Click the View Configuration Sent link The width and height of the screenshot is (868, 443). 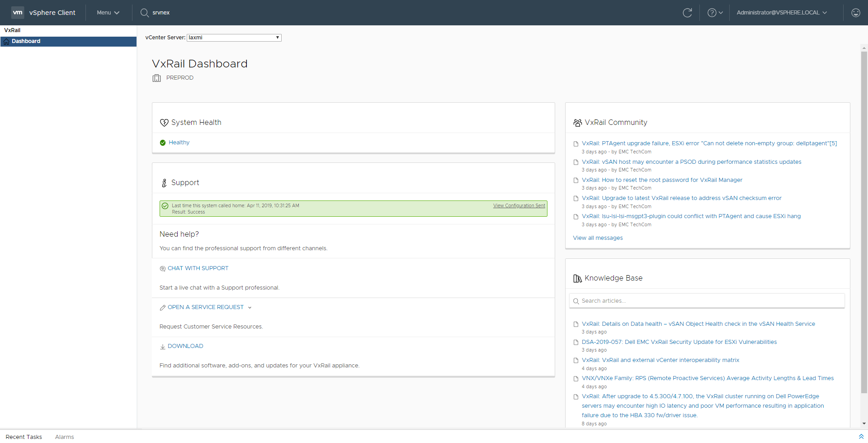pyautogui.click(x=519, y=205)
